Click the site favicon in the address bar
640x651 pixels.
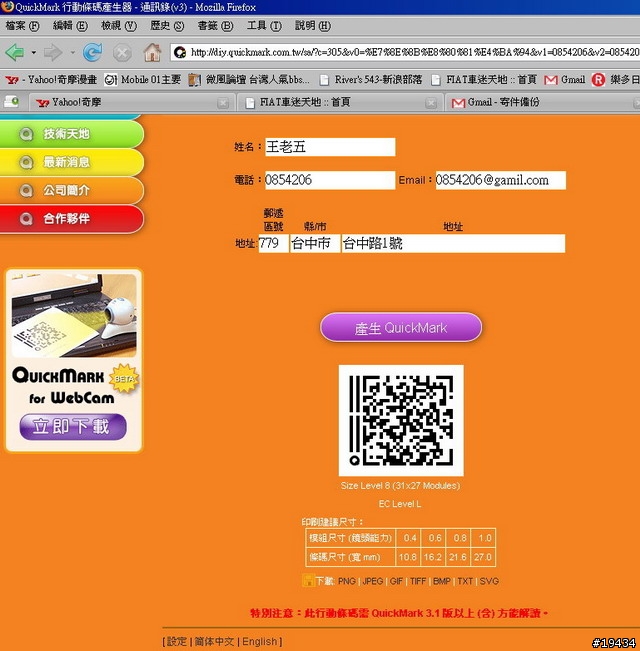180,52
